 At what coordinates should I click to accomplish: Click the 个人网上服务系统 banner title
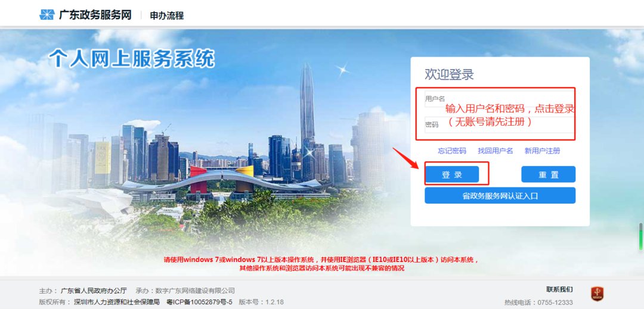pyautogui.click(x=131, y=58)
